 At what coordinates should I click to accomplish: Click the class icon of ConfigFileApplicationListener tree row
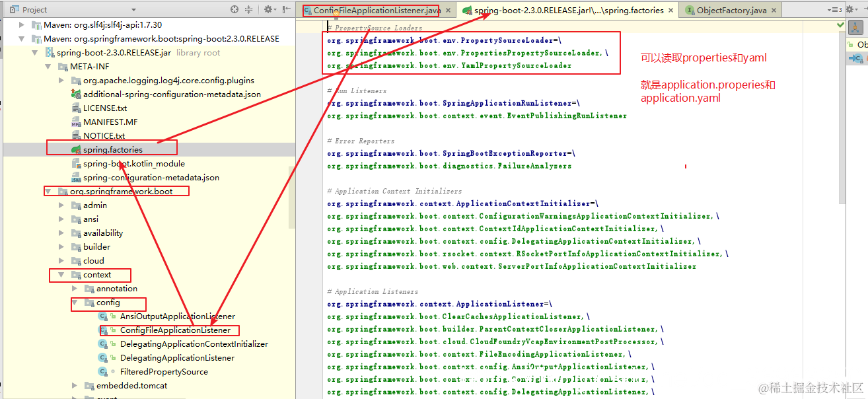pos(103,330)
